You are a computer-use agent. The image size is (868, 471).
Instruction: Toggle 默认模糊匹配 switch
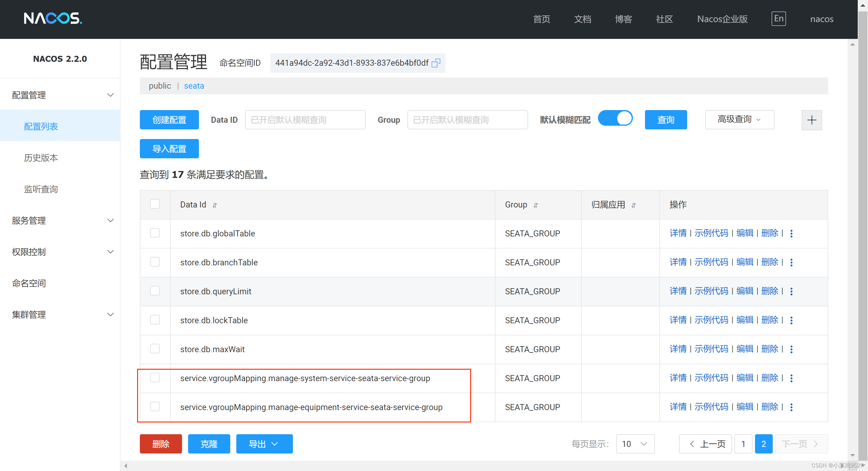coord(615,118)
